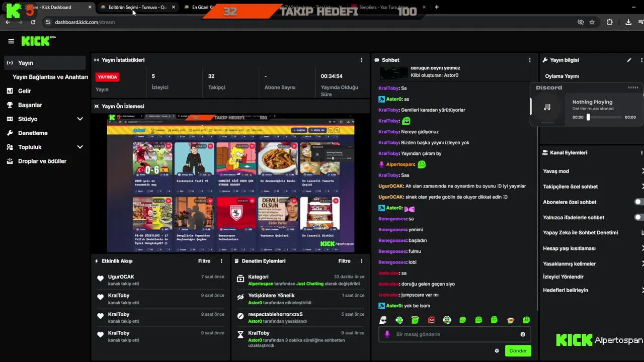
Task: Click Discord widget playback progress slider
Action: [x=604, y=117]
